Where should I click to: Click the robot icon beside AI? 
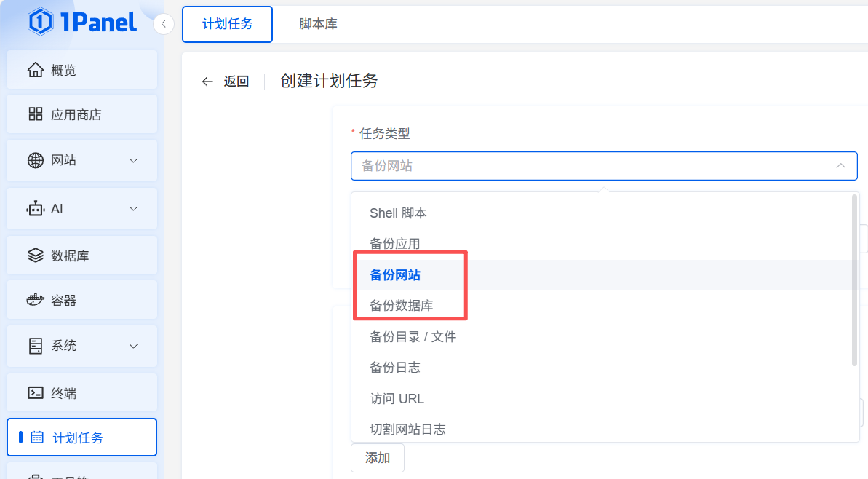click(35, 209)
